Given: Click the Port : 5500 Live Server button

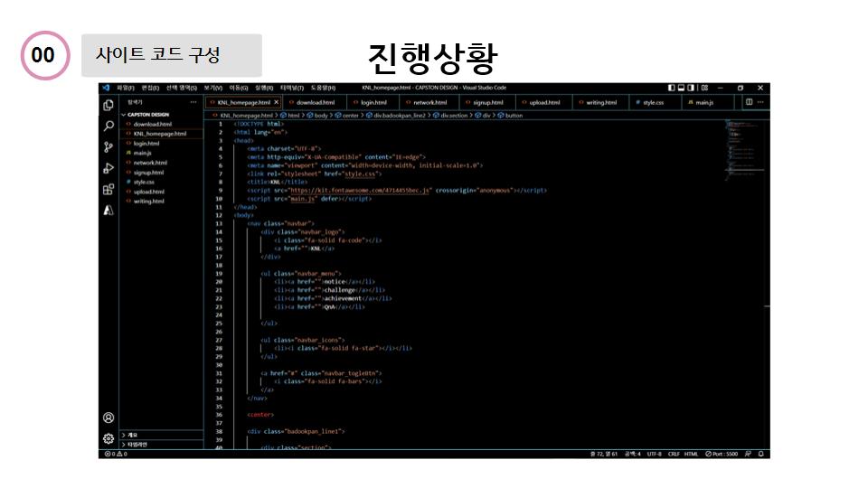Looking at the screenshot, I should coord(722,454).
